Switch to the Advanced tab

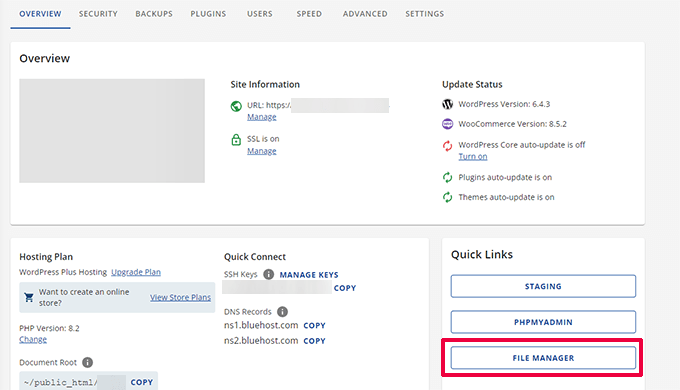[x=365, y=14]
